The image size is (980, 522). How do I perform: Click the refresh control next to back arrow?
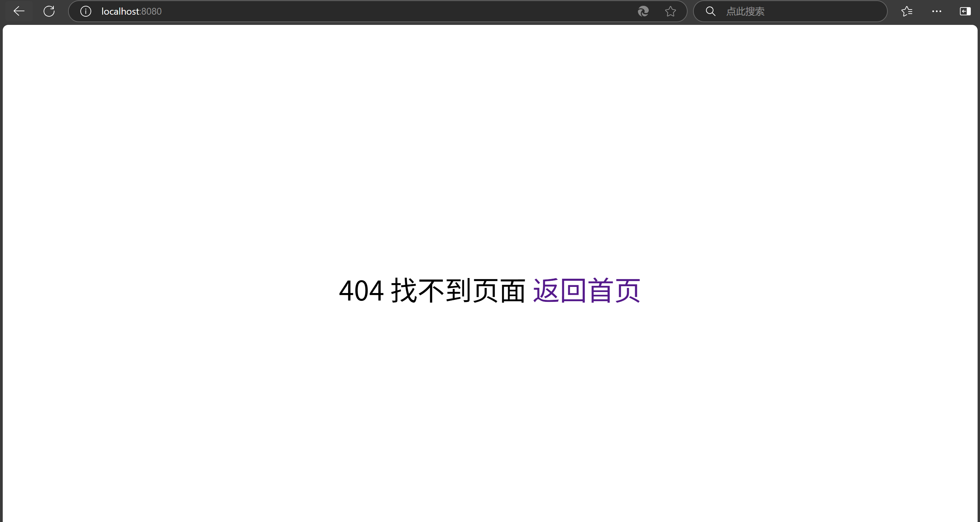click(x=49, y=11)
